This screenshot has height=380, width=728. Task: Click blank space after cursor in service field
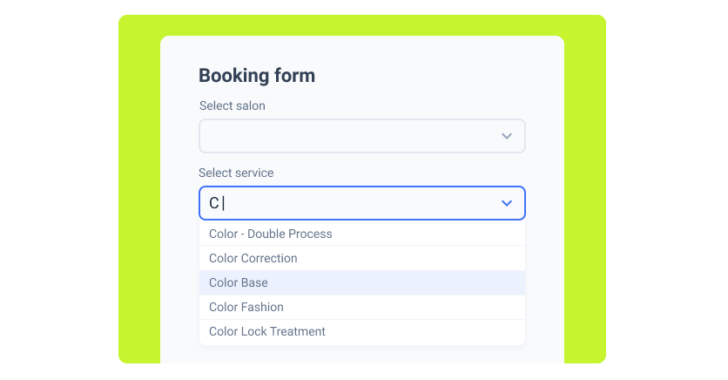tap(362, 203)
